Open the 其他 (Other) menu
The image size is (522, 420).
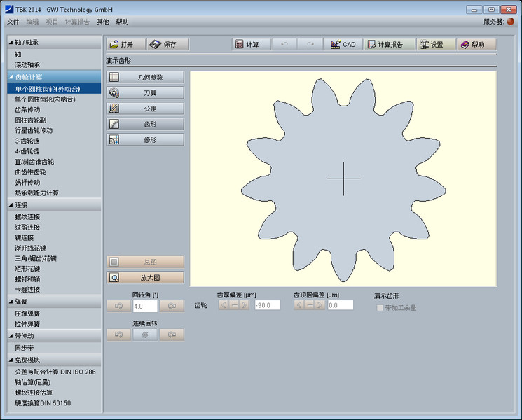(102, 22)
